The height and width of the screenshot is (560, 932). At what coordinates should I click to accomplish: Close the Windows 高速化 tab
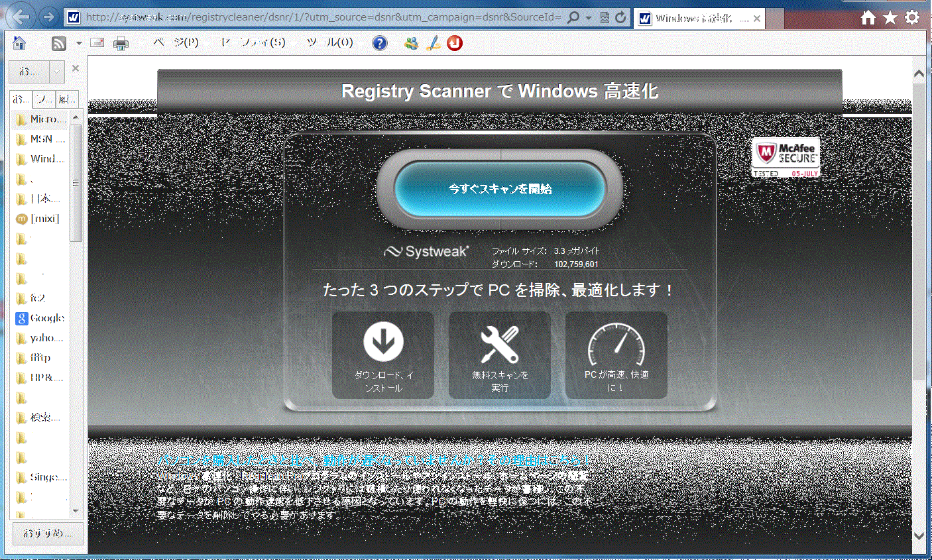point(756,19)
